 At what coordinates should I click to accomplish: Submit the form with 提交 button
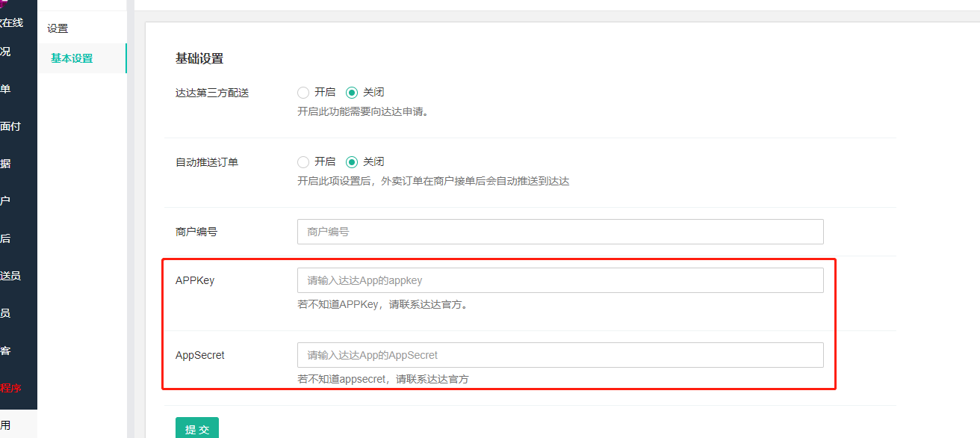197,428
